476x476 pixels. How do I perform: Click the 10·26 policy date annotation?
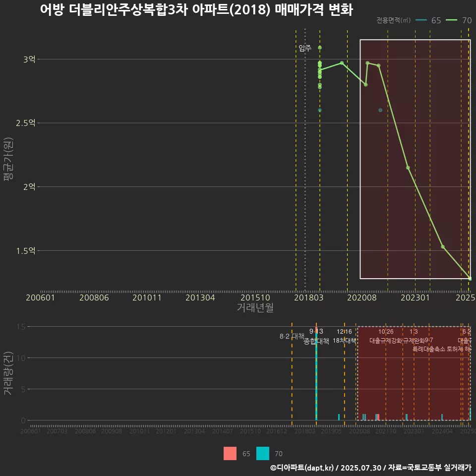point(386,332)
